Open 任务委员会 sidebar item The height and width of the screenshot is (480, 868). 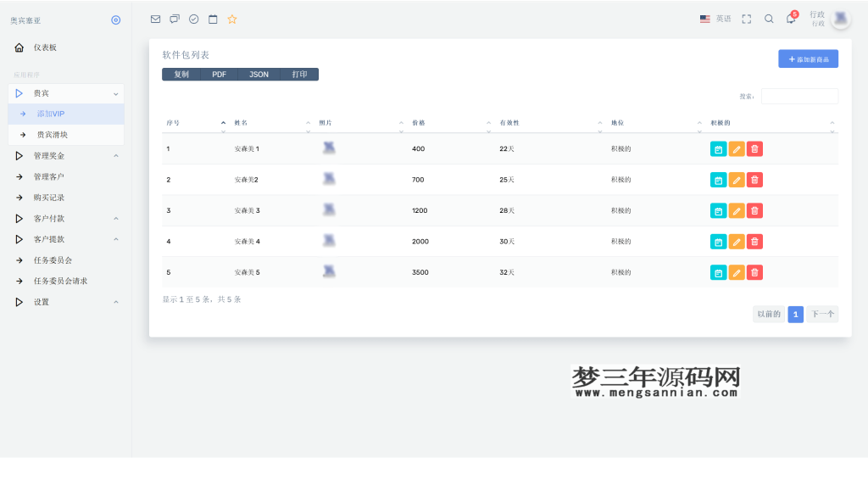coord(66,260)
